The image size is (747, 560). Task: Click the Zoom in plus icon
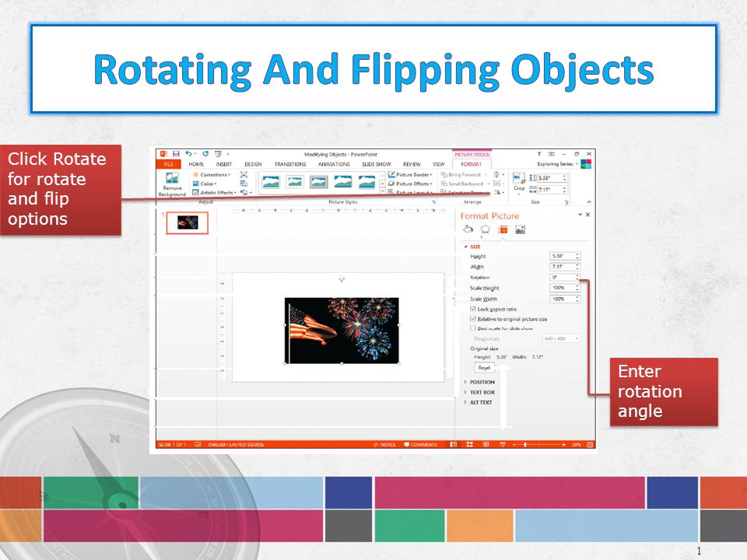563,444
